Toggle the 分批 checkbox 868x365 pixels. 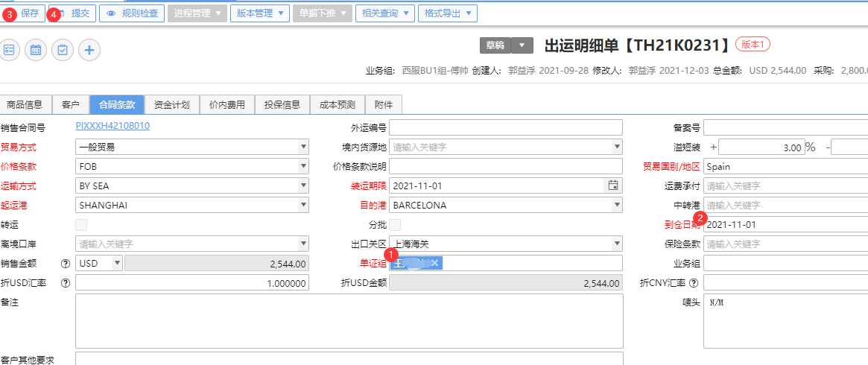tap(395, 224)
